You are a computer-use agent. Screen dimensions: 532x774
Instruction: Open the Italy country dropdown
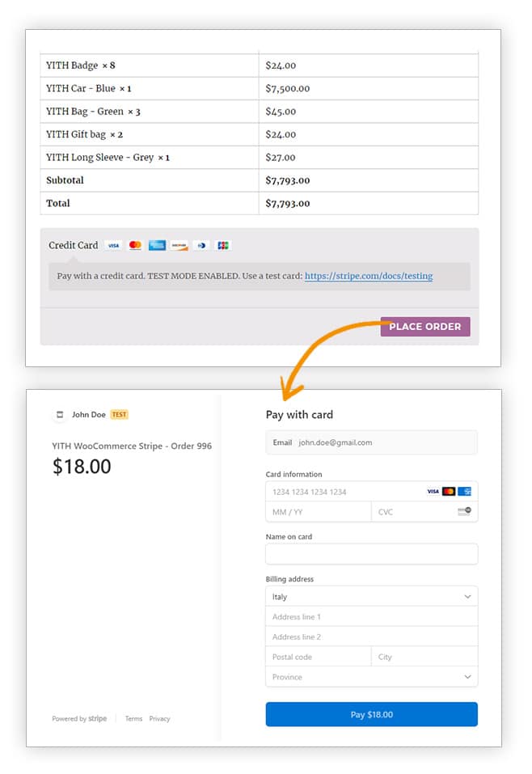pyautogui.click(x=372, y=596)
